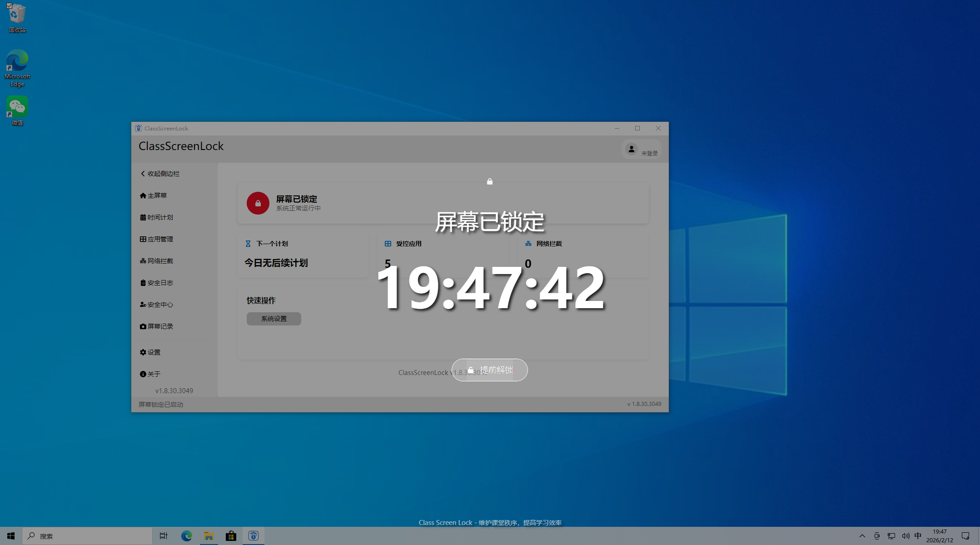Click the 提前解锁 unlock button
Screen dimensions: 980x545
coord(489,370)
